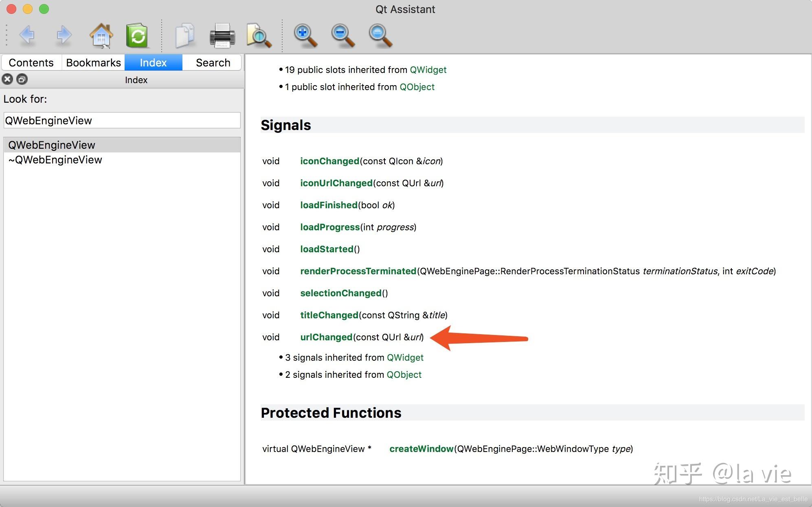This screenshot has width=812, height=507.
Task: Open the Search tab
Action: tap(213, 63)
